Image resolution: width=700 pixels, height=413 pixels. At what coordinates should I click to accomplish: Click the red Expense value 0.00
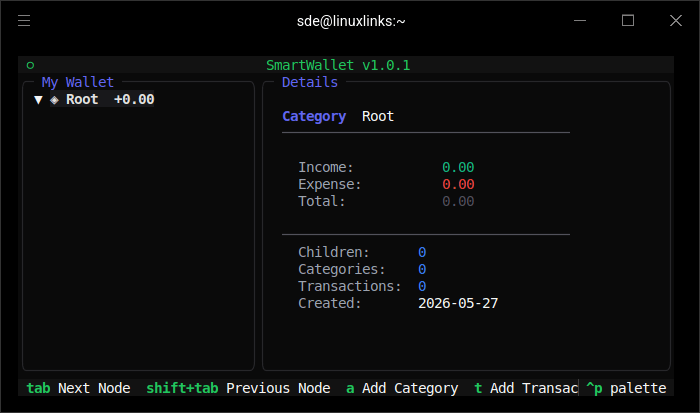(x=458, y=184)
